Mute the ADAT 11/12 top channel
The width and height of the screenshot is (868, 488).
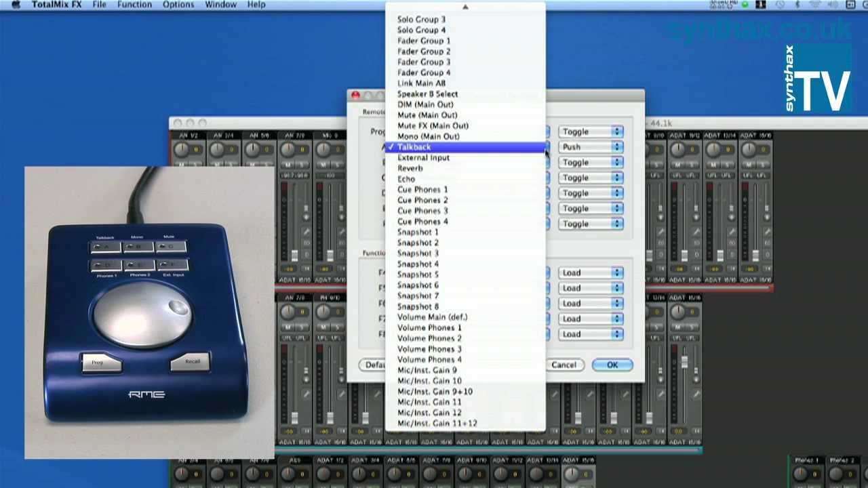tap(677, 165)
